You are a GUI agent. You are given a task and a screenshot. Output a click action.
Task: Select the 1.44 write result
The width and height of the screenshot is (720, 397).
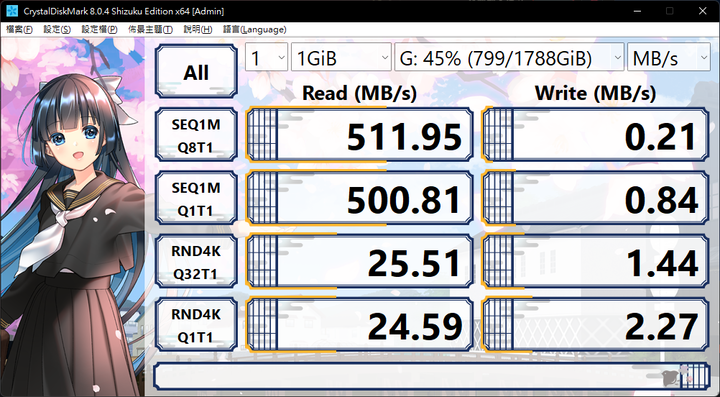click(x=595, y=262)
